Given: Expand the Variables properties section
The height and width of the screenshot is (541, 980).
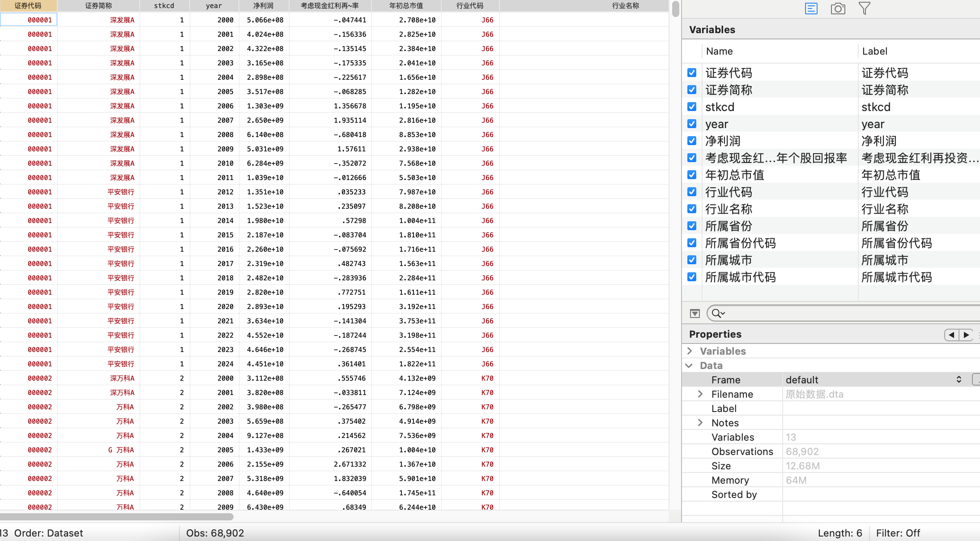Looking at the screenshot, I should [x=690, y=351].
